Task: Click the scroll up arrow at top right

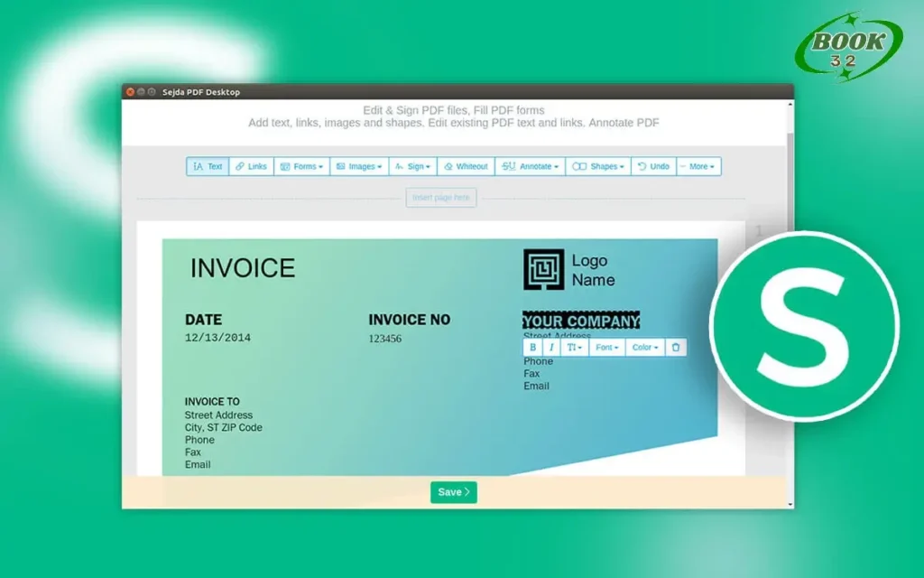Action: [790, 105]
